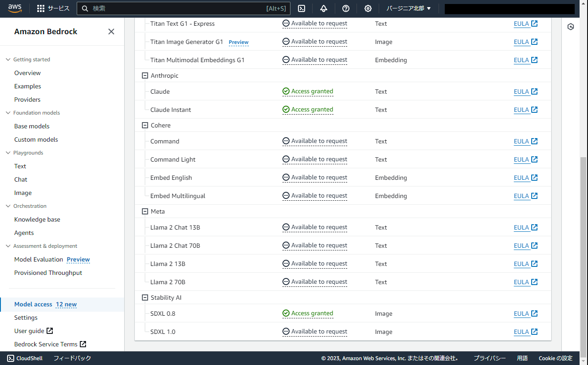Image resolution: width=588 pixels, height=365 pixels.
Task: Open Provisioned Throughput page
Action: coord(48,273)
